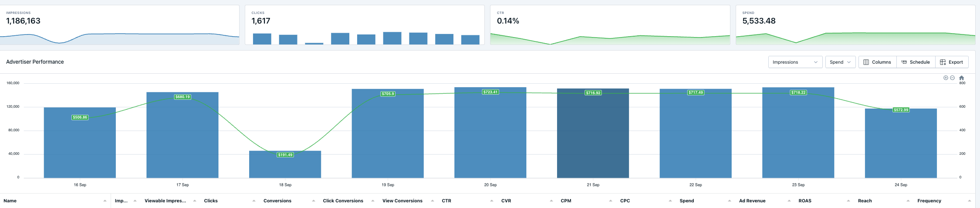Image resolution: width=980 pixels, height=208 pixels.
Task: Click the sort arrow in Clicks column
Action: tap(254, 201)
